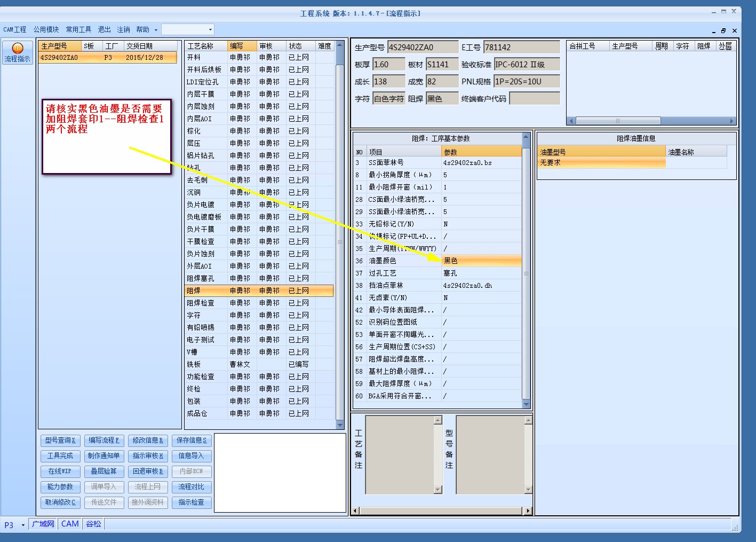
Task: Open the 公用模块 menu
Action: 46,29
